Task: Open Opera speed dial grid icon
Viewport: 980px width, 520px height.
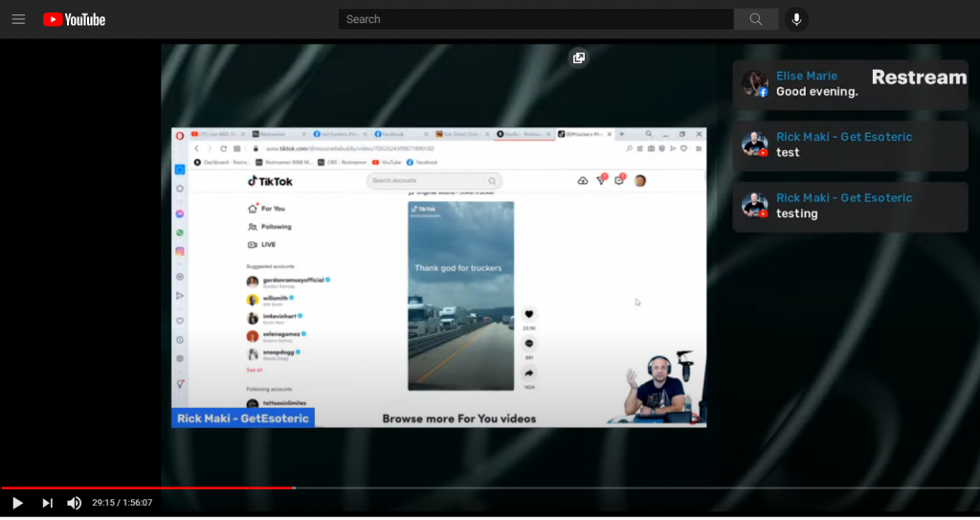Action: (237, 149)
